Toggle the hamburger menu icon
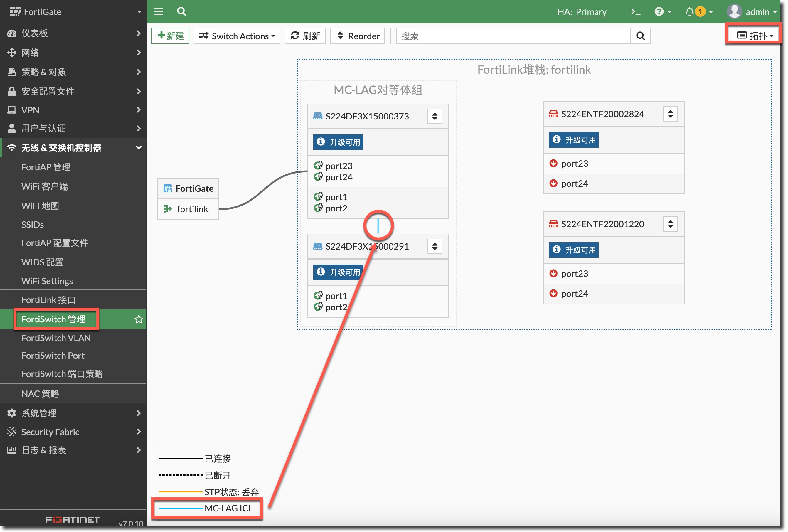Viewport: 788px width, 532px height. coord(158,12)
